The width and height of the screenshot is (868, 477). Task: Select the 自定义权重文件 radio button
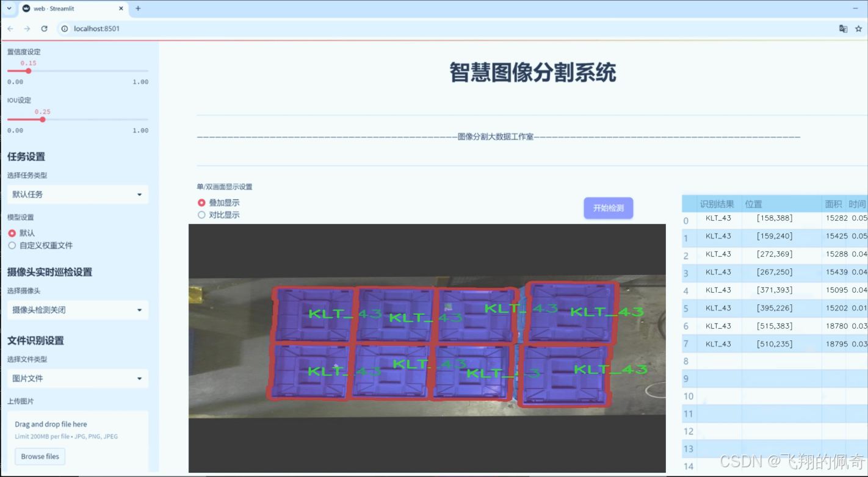coord(12,245)
